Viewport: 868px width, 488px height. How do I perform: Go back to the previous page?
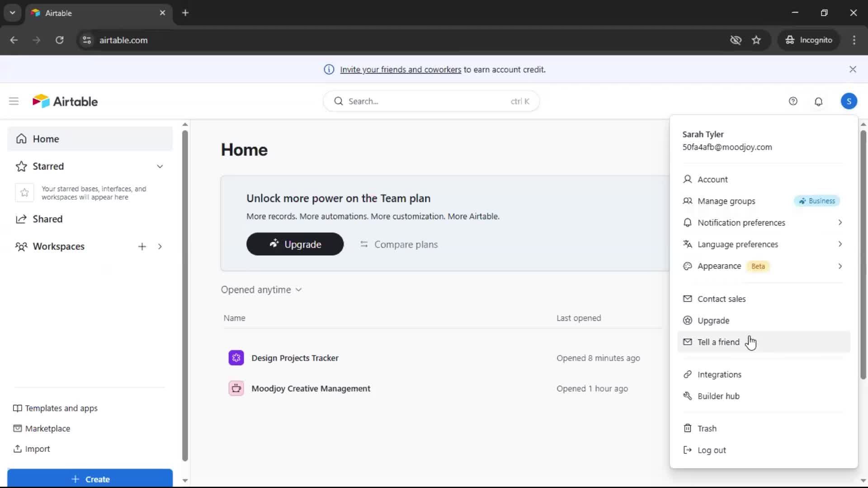tap(14, 40)
